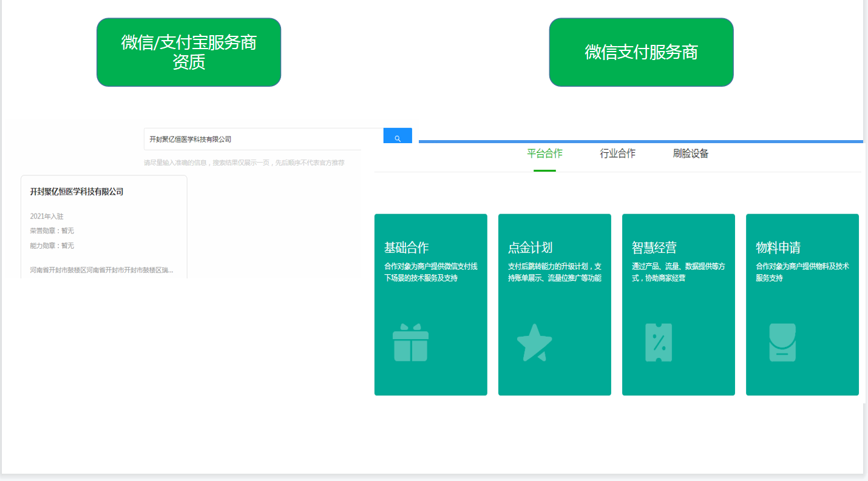Click the address line in the company result card

(101, 270)
